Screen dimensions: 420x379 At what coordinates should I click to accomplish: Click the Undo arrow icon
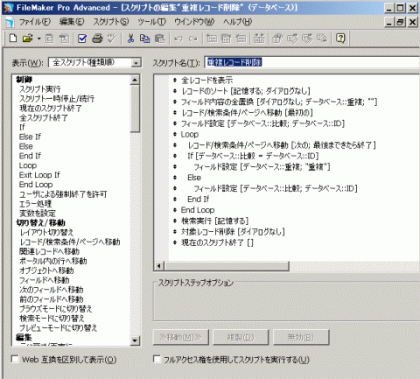[x=178, y=39]
